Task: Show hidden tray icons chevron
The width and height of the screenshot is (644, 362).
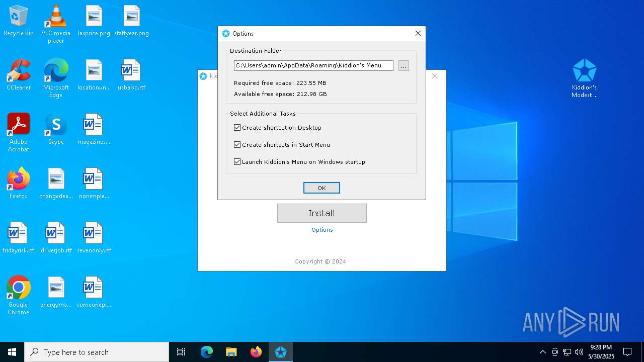Action: click(542, 352)
